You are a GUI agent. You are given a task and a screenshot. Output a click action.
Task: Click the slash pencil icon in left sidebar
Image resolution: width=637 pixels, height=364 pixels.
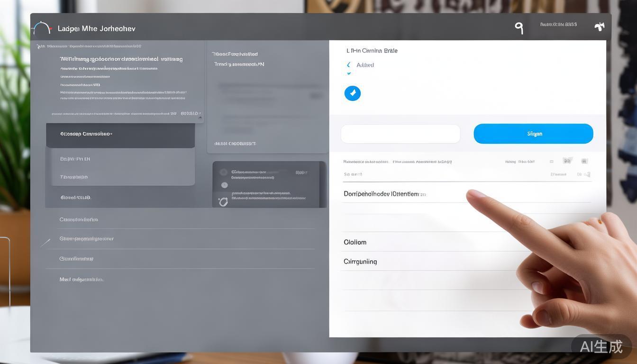coord(45,243)
